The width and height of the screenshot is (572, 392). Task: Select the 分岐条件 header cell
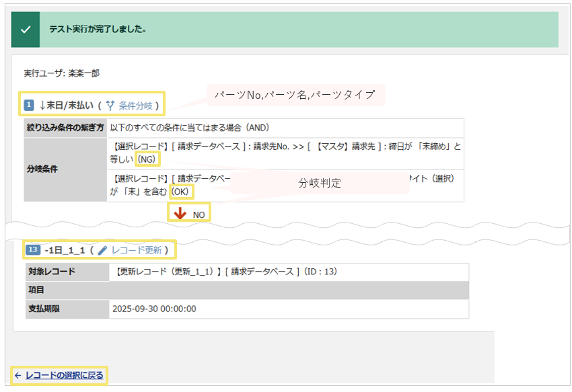65,169
